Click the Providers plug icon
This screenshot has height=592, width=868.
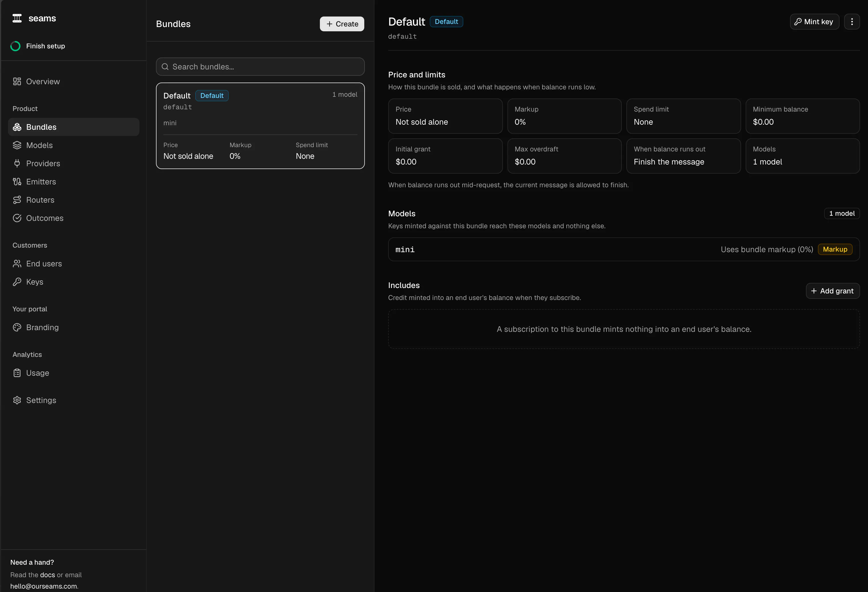[17, 163]
